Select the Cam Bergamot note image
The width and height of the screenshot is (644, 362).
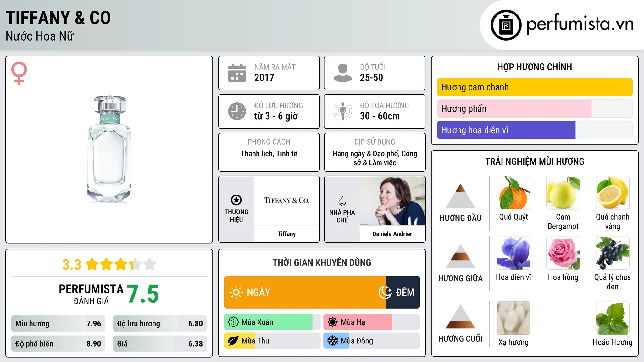click(x=563, y=193)
